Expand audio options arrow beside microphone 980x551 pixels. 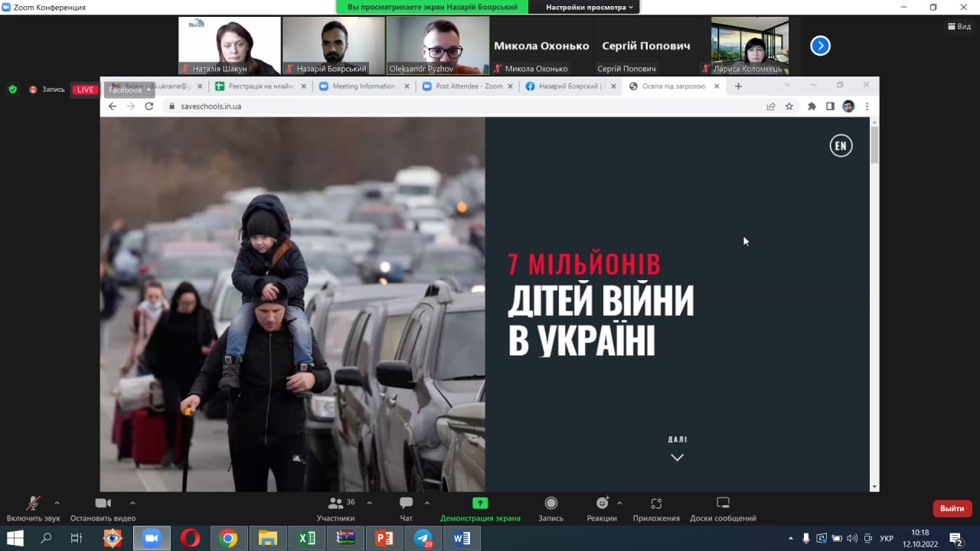[57, 503]
